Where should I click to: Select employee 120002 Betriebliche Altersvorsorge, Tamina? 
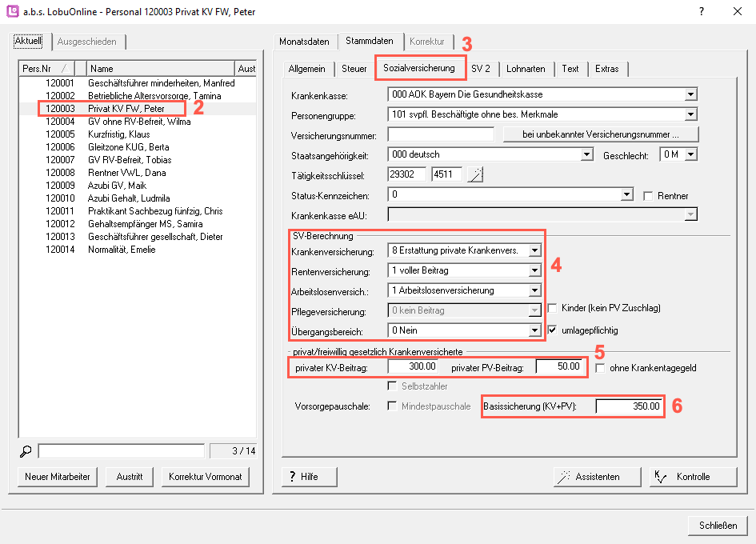138,96
